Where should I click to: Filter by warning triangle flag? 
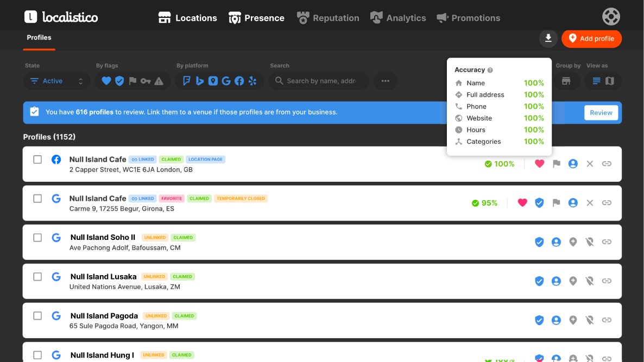coord(159,81)
